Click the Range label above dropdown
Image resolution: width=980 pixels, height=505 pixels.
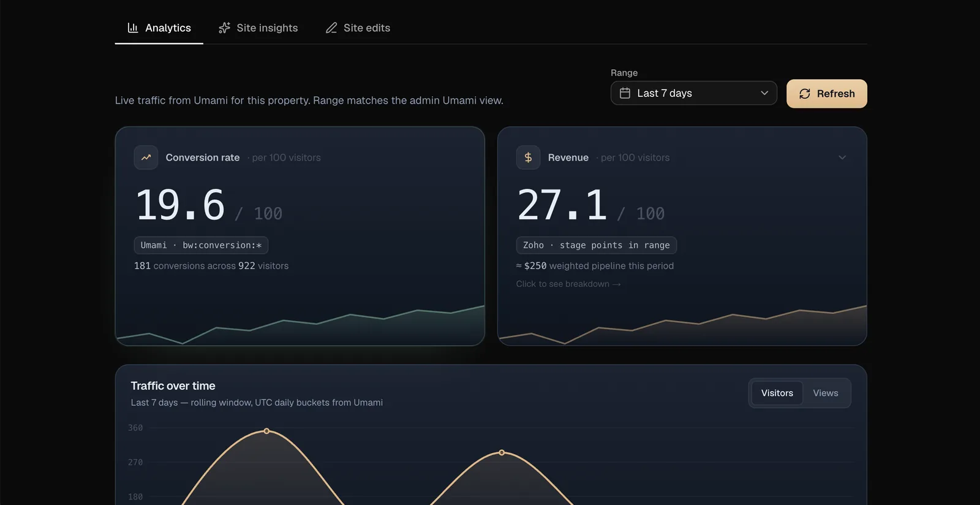pyautogui.click(x=624, y=73)
